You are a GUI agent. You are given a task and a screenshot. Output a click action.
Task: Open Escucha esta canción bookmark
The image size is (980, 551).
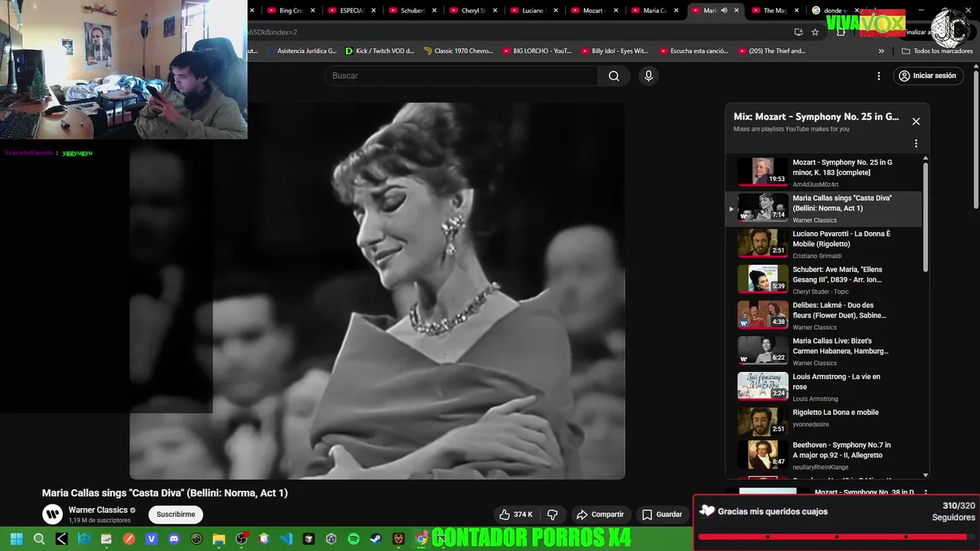point(694,51)
